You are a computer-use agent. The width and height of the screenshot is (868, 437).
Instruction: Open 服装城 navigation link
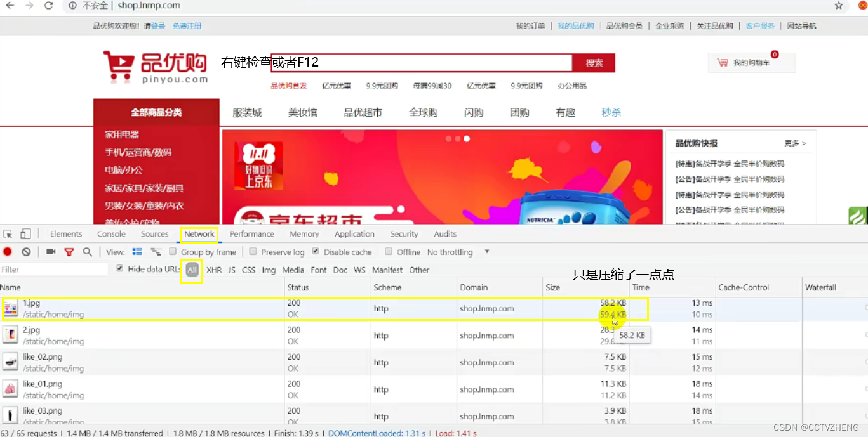pyautogui.click(x=248, y=113)
